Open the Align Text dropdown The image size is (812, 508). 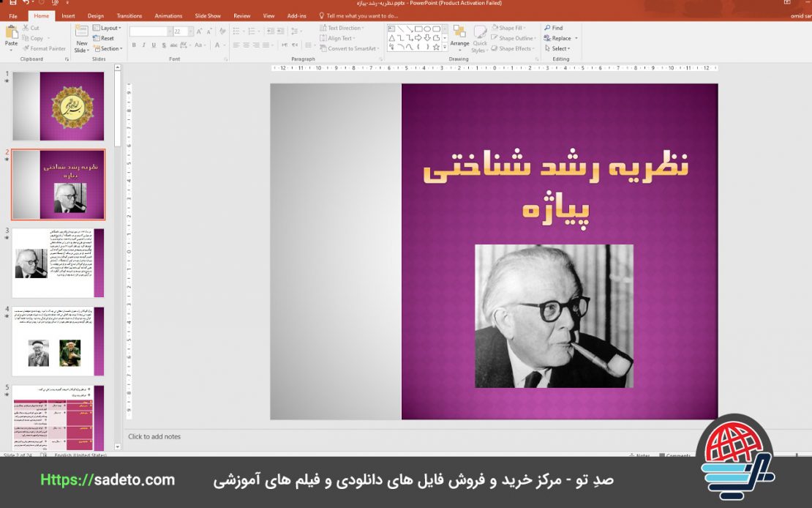pos(338,38)
